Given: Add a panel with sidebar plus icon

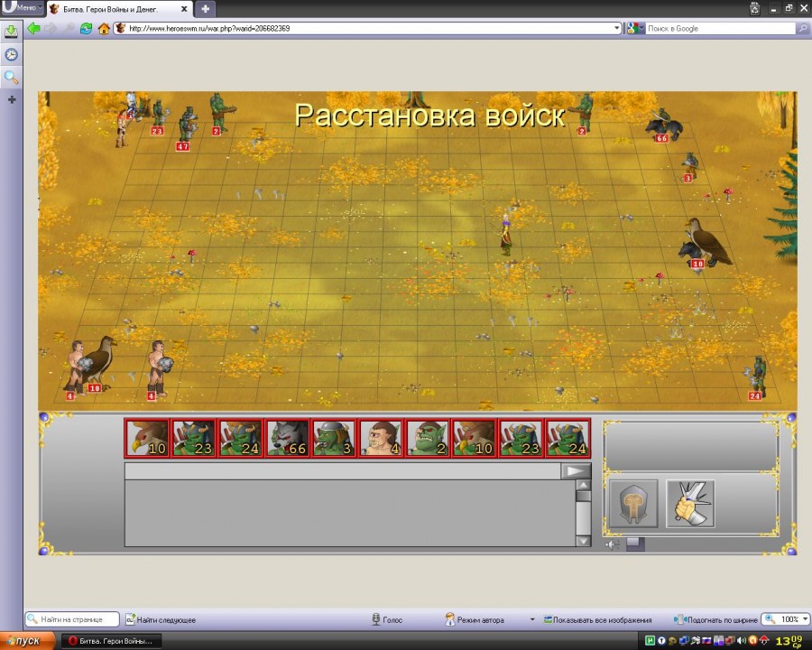Looking at the screenshot, I should 12,99.
